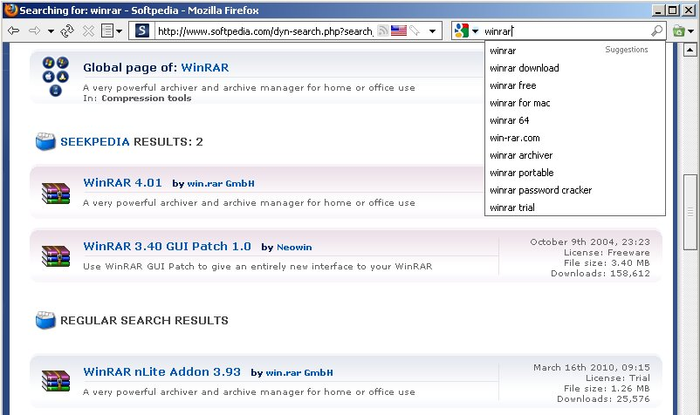Stop loading with the X button
This screenshot has height=415, width=700.
(88, 31)
